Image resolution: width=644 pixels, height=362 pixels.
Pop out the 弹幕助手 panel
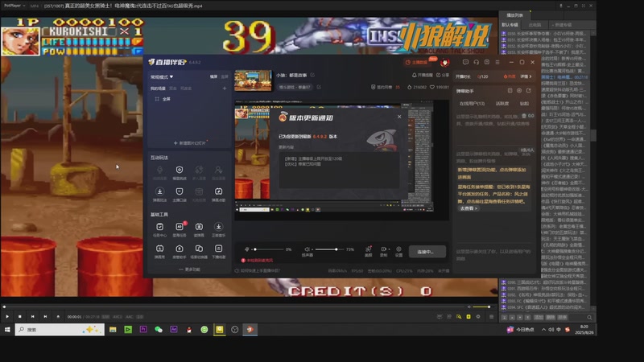529,91
